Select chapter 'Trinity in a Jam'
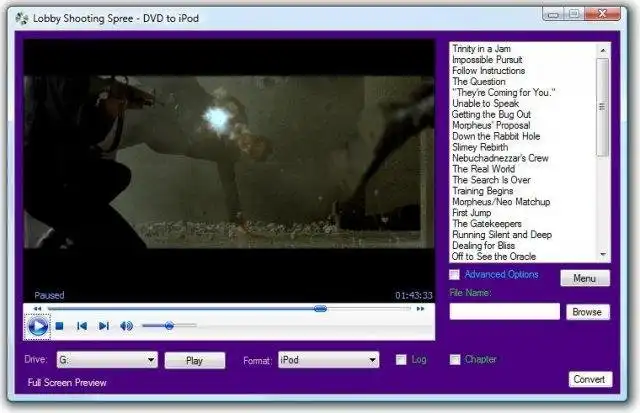Viewport: 640px width, 413px height. click(x=481, y=49)
